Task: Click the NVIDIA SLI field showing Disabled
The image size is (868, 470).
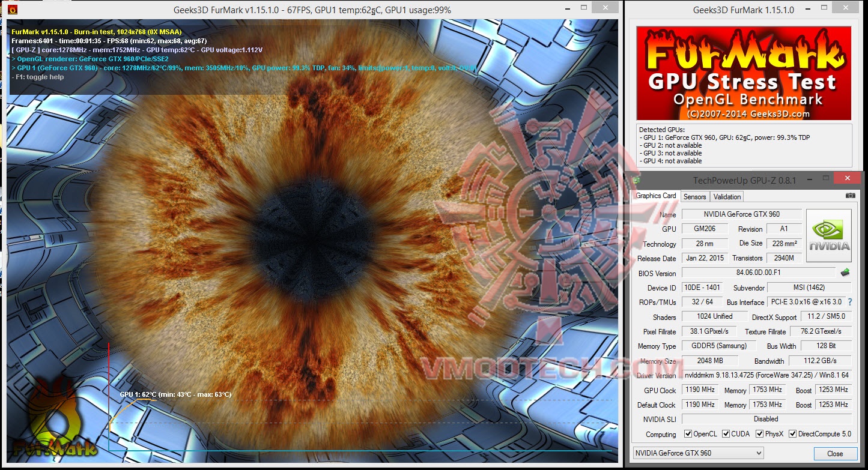Action: [766, 419]
